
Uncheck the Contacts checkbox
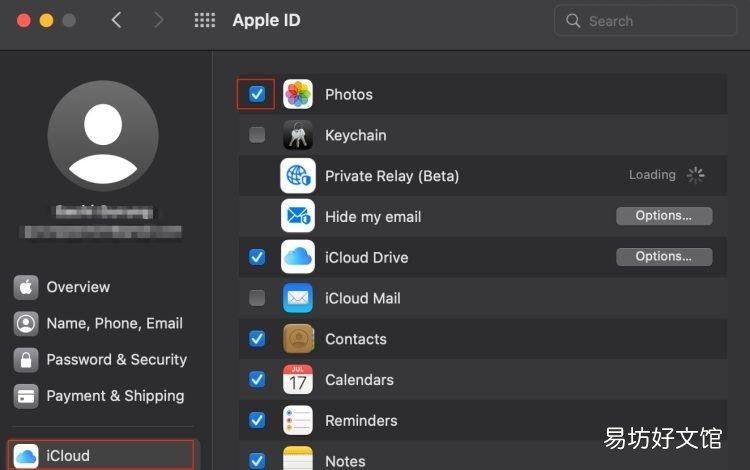(x=257, y=339)
